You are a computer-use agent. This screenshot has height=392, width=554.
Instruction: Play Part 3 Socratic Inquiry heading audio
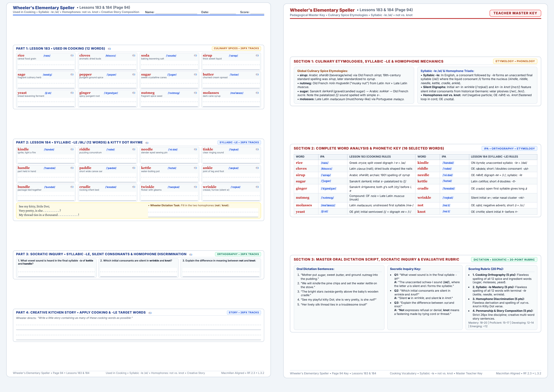pos(191,254)
